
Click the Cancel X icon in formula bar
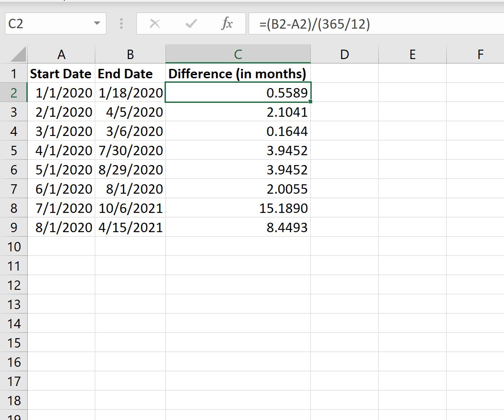coord(155,24)
